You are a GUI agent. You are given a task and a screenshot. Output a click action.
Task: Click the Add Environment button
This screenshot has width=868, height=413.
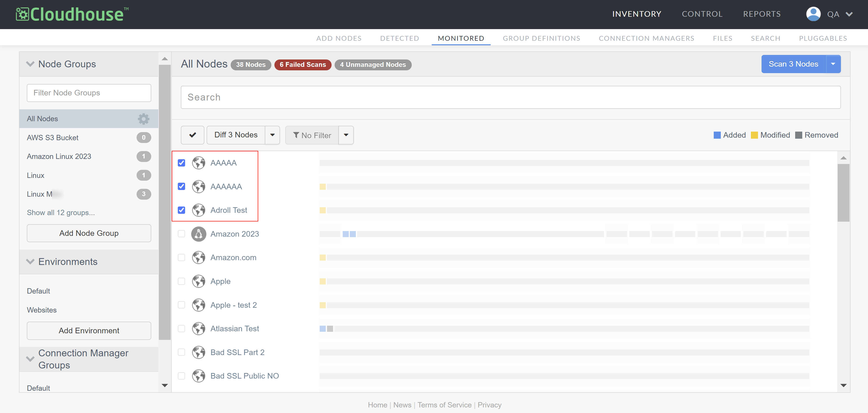89,331
